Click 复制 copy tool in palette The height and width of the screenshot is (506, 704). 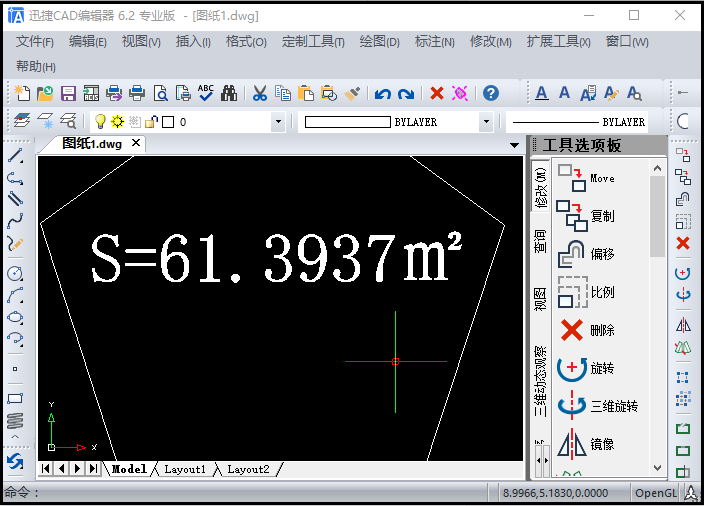(586, 216)
